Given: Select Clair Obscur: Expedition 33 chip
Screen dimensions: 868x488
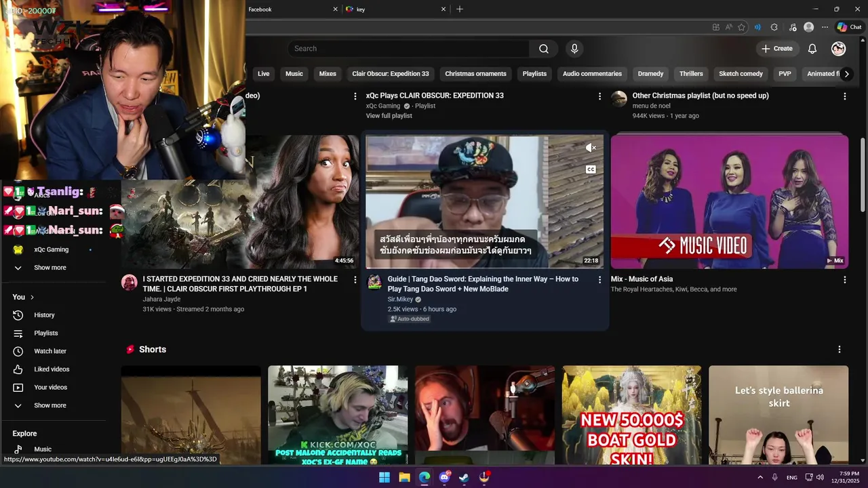Looking at the screenshot, I should pyautogui.click(x=391, y=74).
